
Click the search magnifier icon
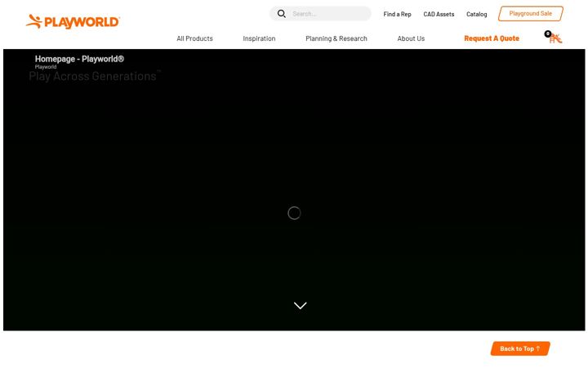(281, 14)
